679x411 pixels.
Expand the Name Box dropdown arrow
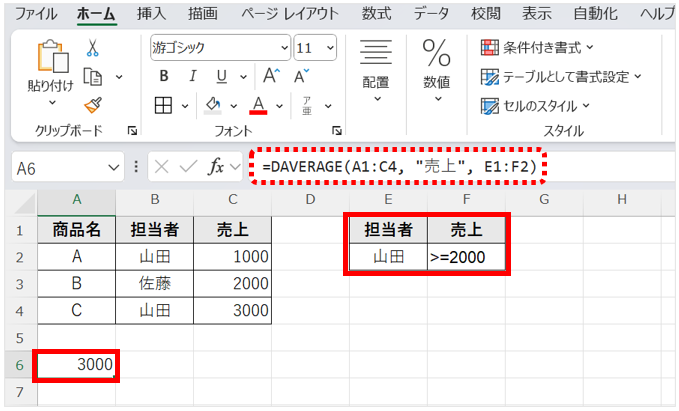pyautogui.click(x=113, y=168)
